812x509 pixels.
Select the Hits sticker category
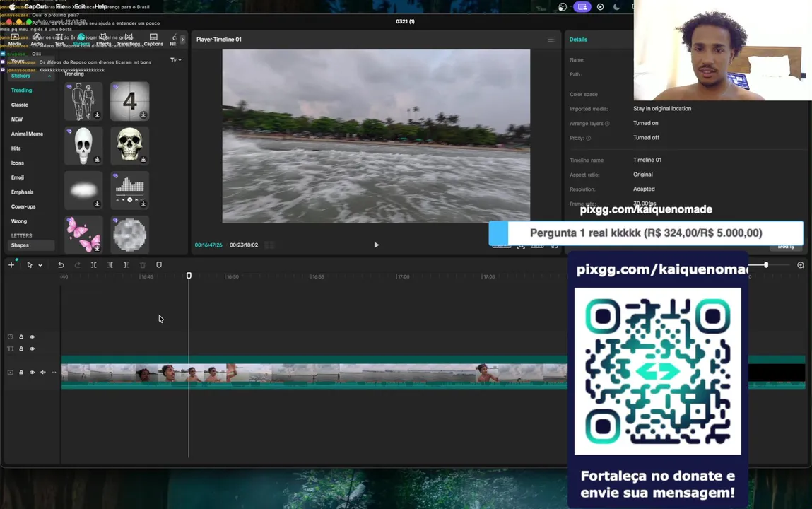click(16, 148)
